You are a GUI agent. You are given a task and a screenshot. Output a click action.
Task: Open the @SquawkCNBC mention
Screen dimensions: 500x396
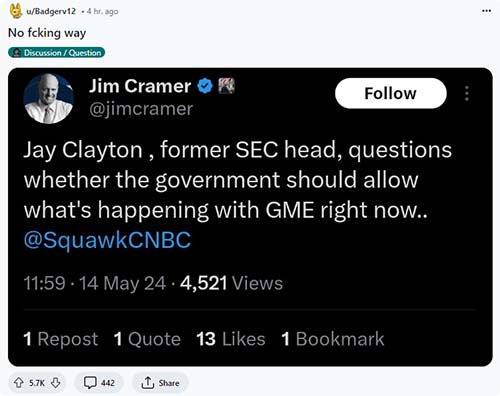coord(107,240)
